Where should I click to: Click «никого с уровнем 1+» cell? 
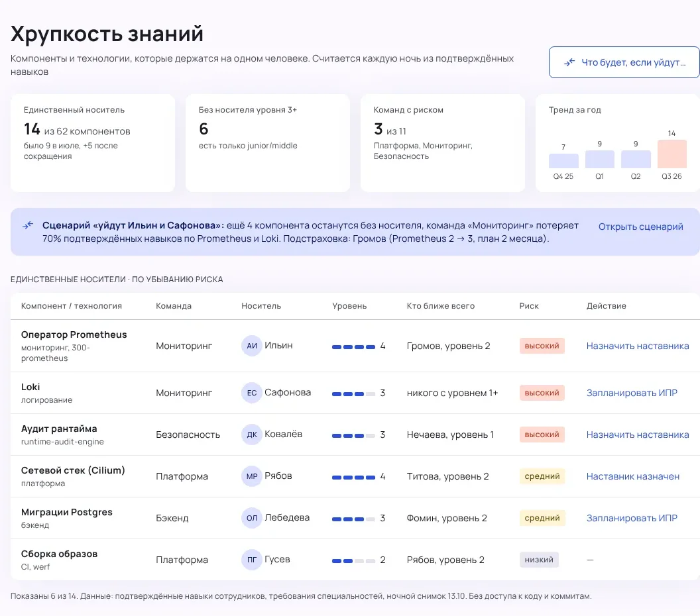tap(452, 393)
